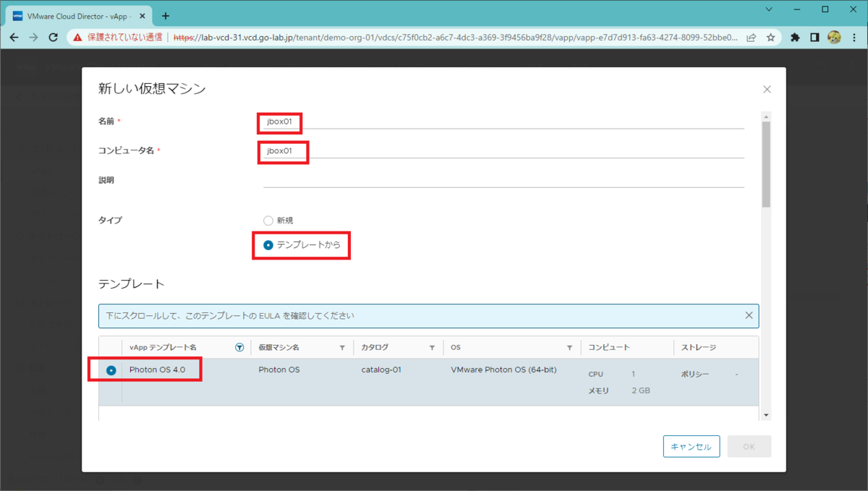868x491 pixels.
Task: Click the 名前 input field
Action: (x=503, y=121)
